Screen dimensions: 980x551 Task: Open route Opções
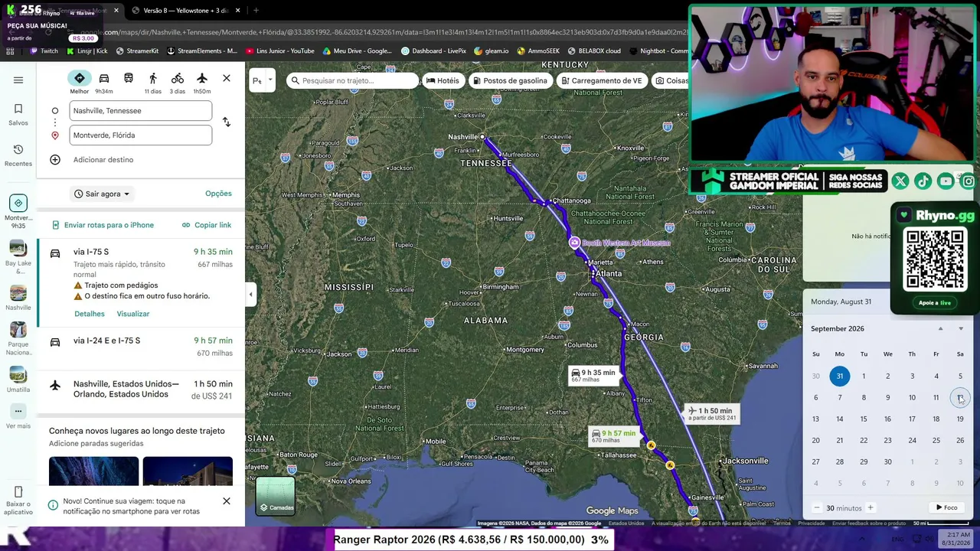[218, 194]
